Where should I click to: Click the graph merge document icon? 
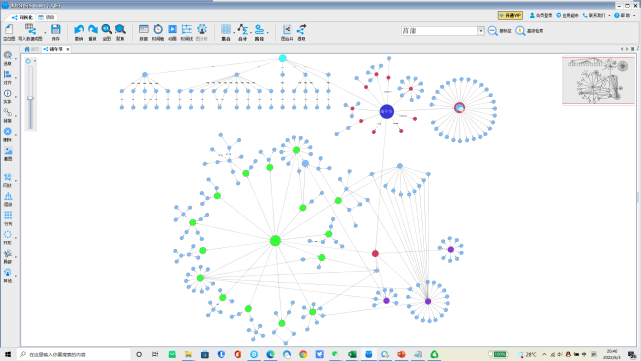[x=287, y=30]
